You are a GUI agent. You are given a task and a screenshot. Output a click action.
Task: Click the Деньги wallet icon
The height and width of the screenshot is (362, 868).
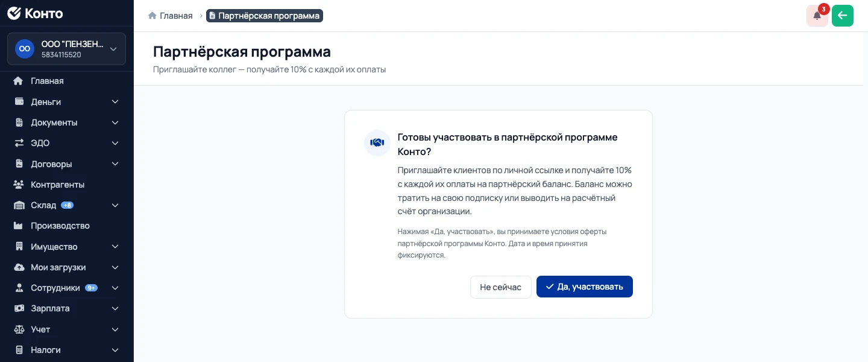pos(19,101)
